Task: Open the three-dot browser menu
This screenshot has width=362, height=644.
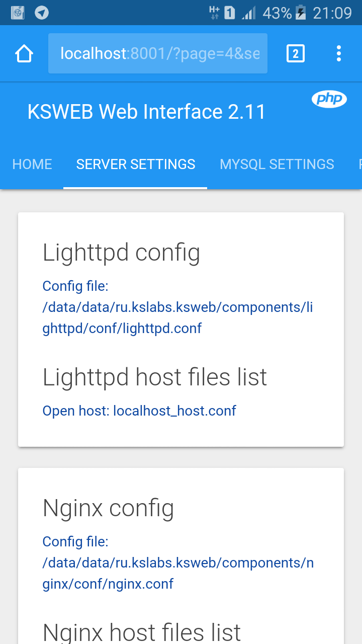Action: point(339,53)
